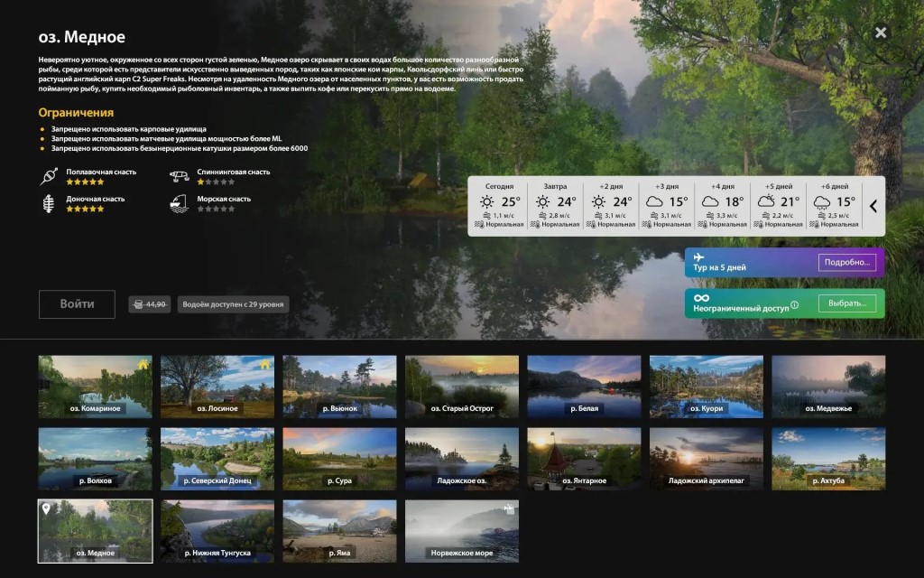Select the оз. Куори location thumbnail
Screen dimensions: 924x578
[706, 387]
